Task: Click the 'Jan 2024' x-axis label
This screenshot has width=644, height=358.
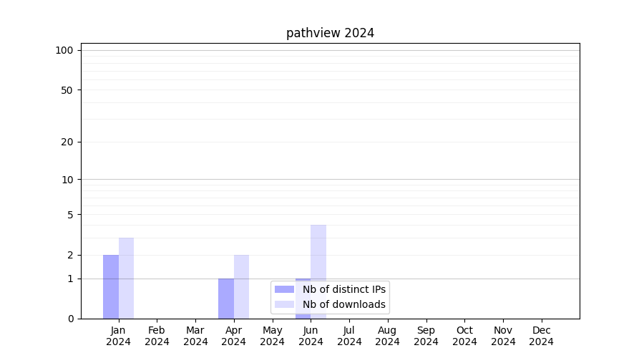Action: (x=118, y=336)
